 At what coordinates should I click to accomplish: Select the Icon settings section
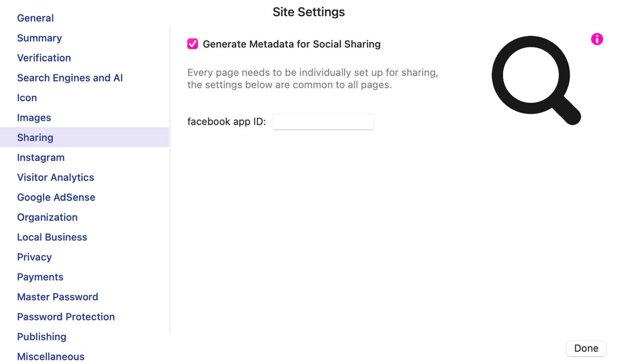tap(27, 98)
